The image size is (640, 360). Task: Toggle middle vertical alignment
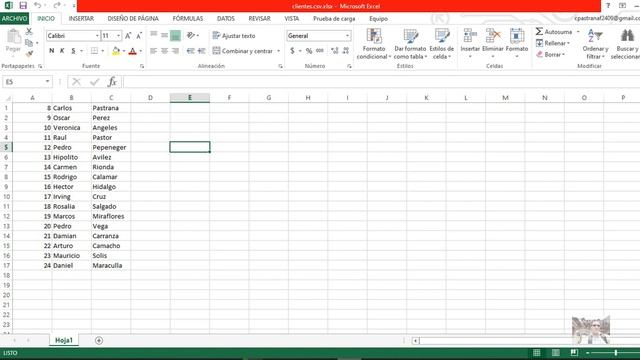(164, 36)
